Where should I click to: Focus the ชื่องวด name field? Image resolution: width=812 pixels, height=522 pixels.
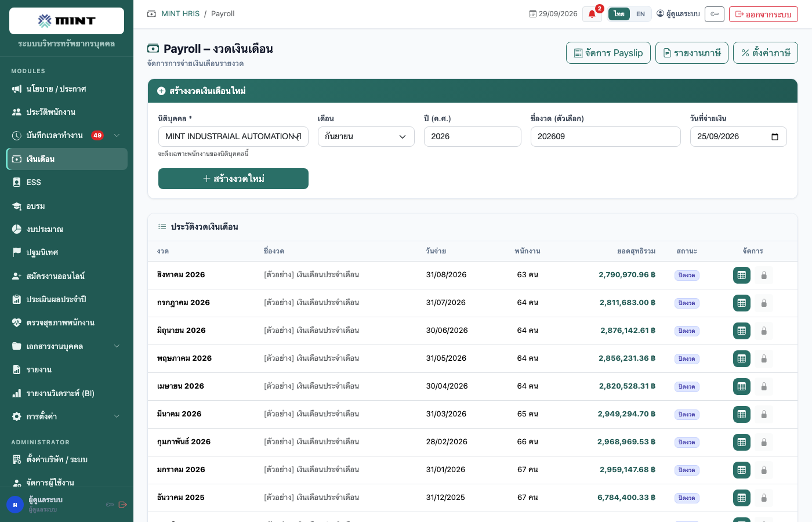[606, 137]
